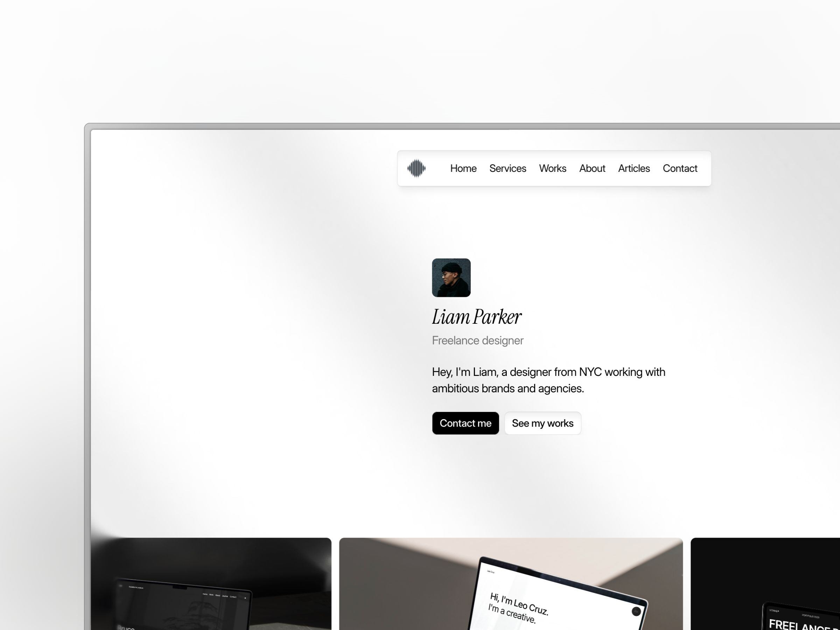
Task: Click the navbar container panel icon
Action: (x=416, y=167)
